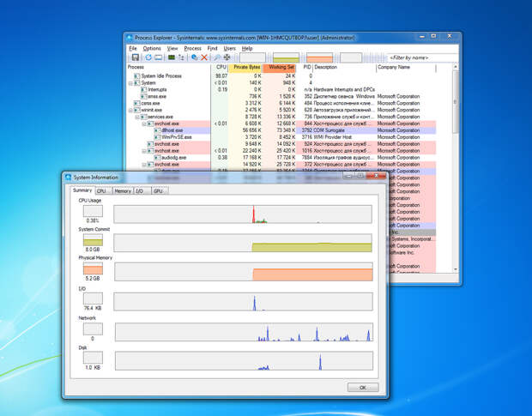This screenshot has height=416, width=532.
Task: Open the Process menu
Action: (193, 49)
